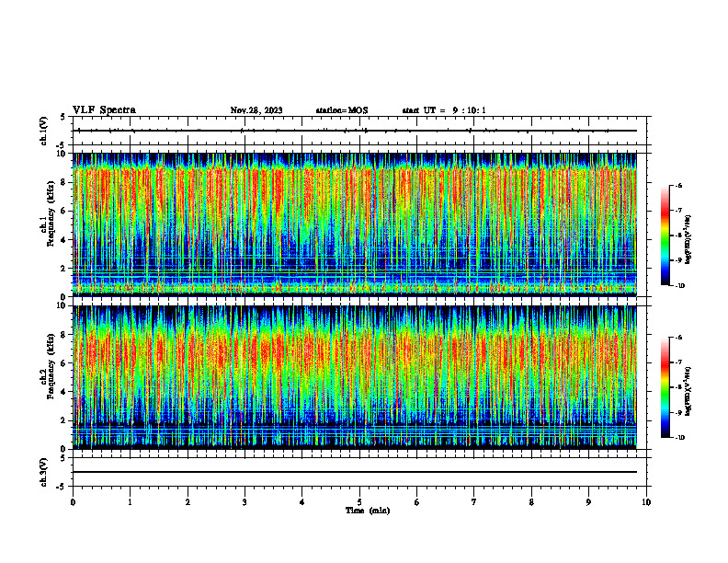
Task: Click the station=MOS label
Action: click(342, 110)
